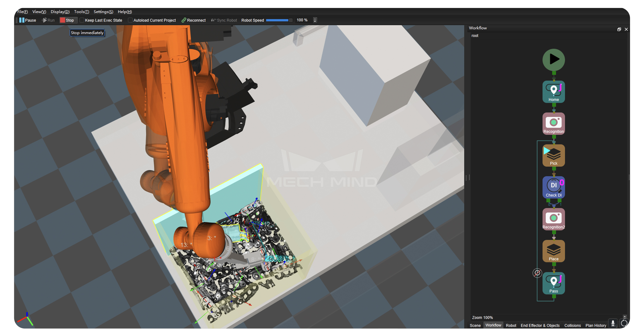Switch to the Collisions tab
The height and width of the screenshot is (336, 644).
tap(572, 325)
